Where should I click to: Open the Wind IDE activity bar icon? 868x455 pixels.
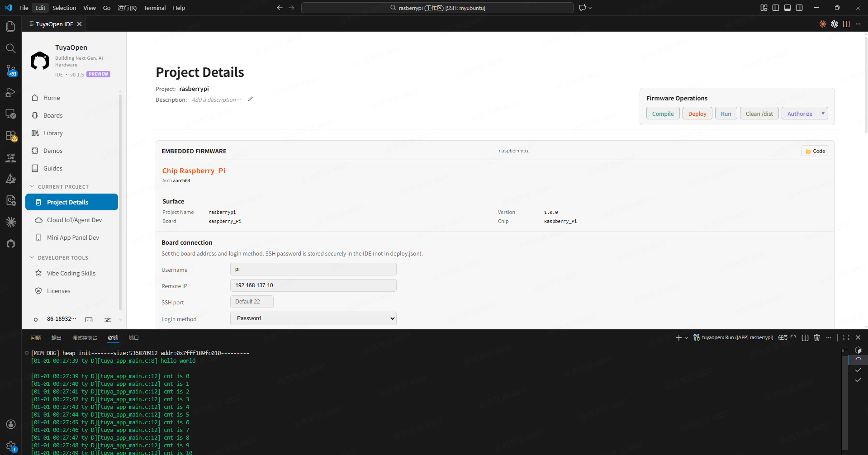(x=11, y=157)
